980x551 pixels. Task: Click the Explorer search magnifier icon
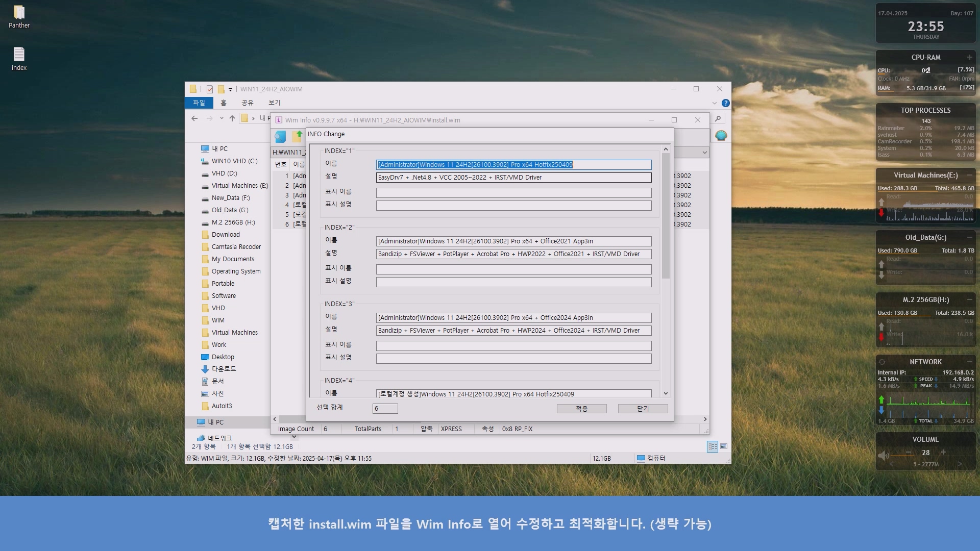pyautogui.click(x=718, y=119)
